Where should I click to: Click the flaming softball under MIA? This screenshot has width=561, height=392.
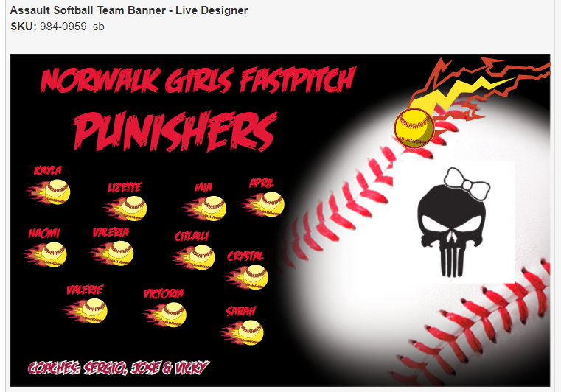pyautogui.click(x=205, y=209)
